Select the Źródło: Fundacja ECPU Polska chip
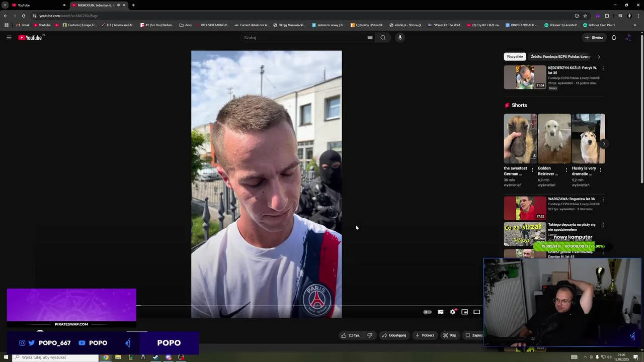The image size is (644, 362). pos(560,57)
